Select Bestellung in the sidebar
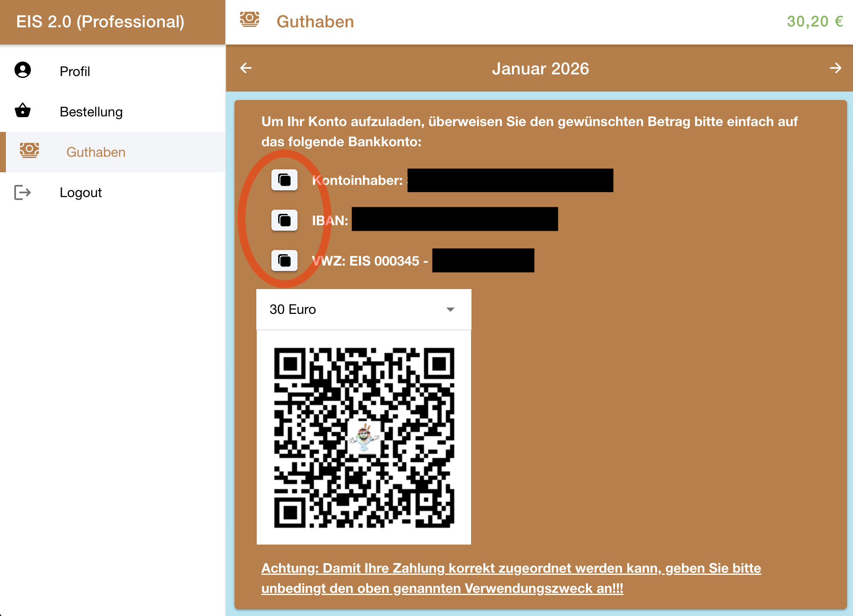 pos(91,112)
